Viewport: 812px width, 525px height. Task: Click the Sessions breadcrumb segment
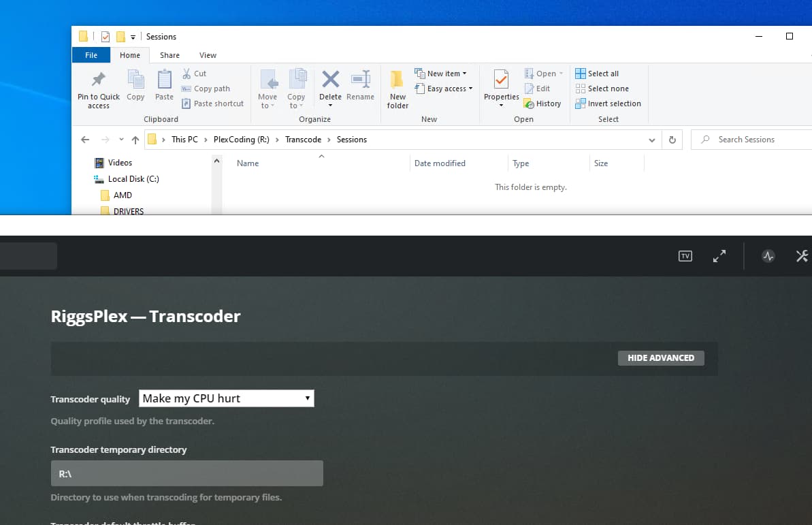click(352, 140)
